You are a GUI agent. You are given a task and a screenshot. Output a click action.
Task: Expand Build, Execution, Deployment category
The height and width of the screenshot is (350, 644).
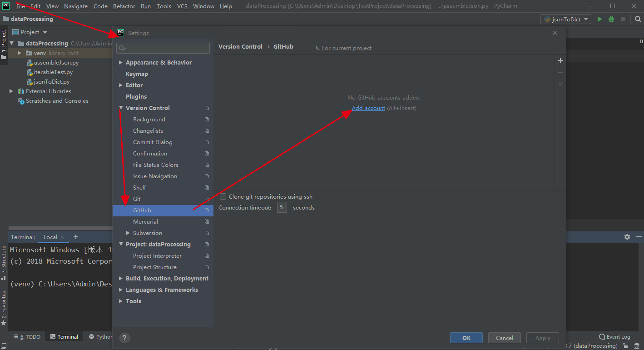pyautogui.click(x=121, y=279)
